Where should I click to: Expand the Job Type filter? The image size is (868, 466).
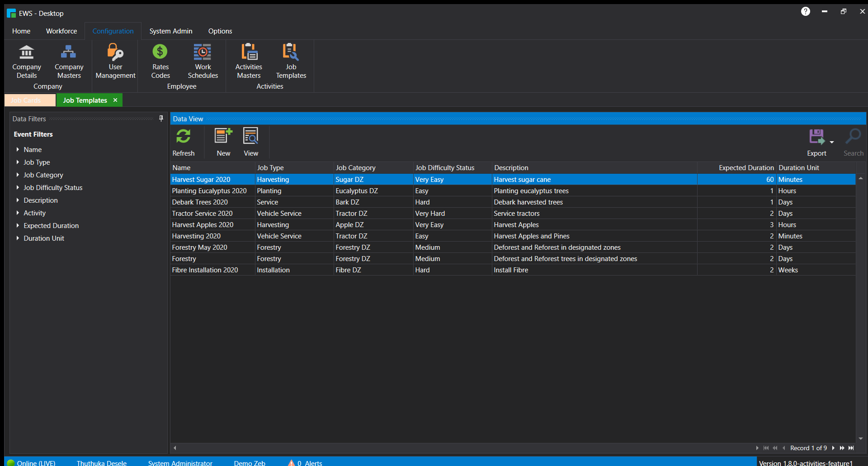tap(36, 162)
